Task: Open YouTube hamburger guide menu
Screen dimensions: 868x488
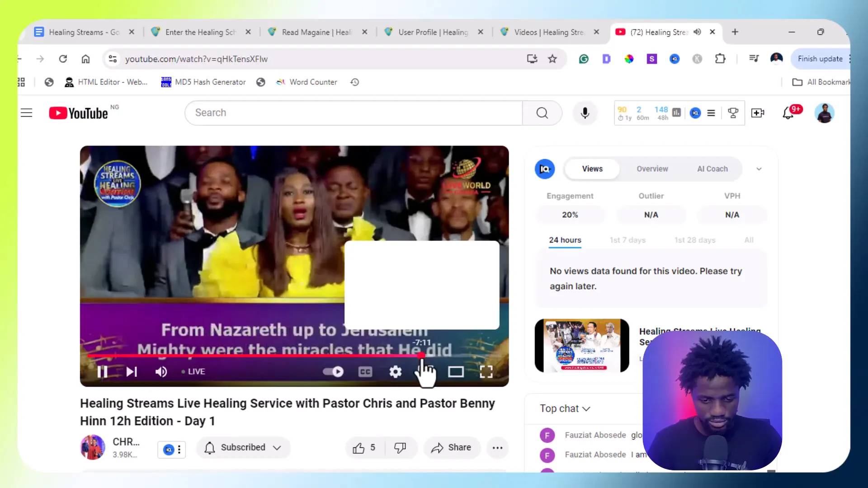Action: click(x=27, y=113)
